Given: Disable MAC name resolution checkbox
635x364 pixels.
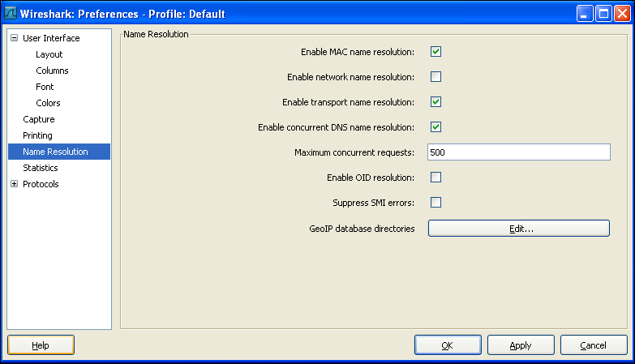Looking at the screenshot, I should pos(435,51).
